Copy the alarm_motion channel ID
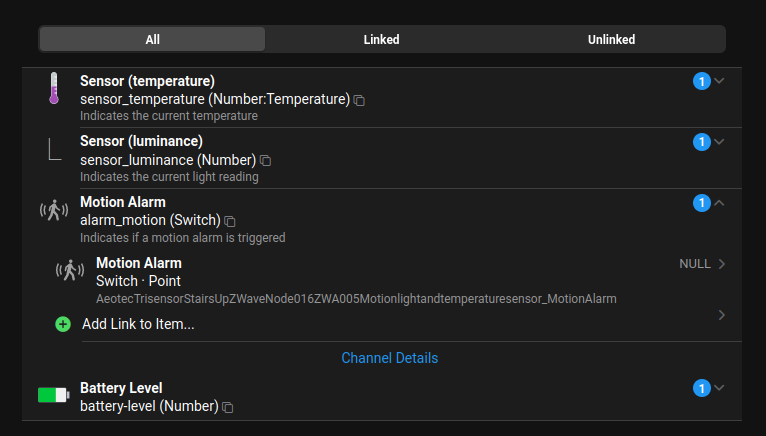Screen dimensions: 766x436 tap(230, 221)
